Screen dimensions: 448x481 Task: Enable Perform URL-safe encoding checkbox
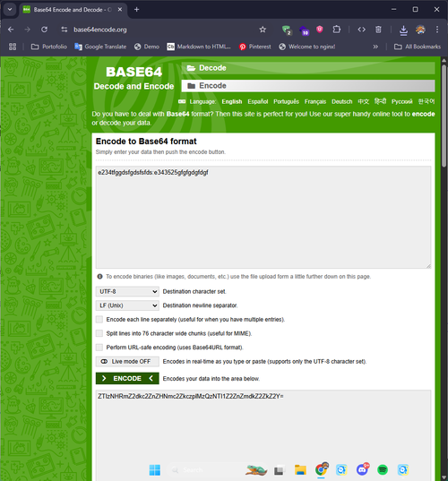(x=99, y=348)
